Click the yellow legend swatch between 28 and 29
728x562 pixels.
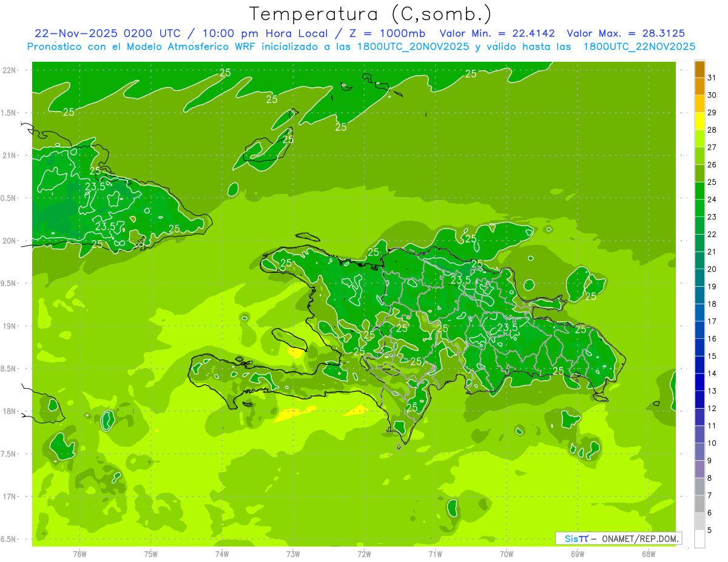coord(699,121)
